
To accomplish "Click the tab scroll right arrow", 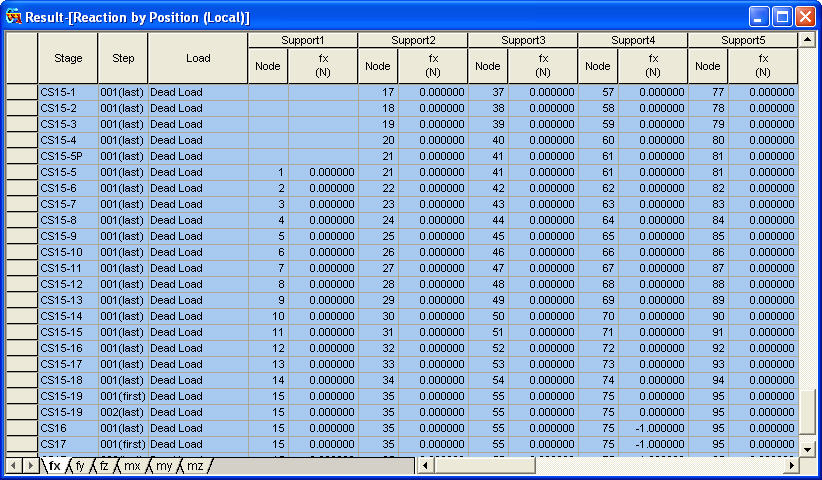I will point(30,466).
